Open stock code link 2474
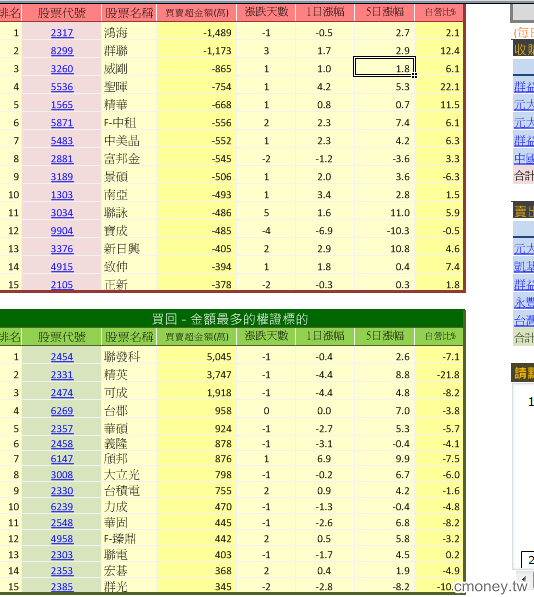 (62, 393)
